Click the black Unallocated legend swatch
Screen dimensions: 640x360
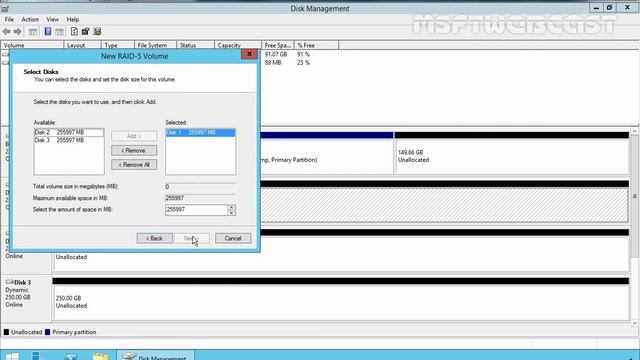[6, 332]
